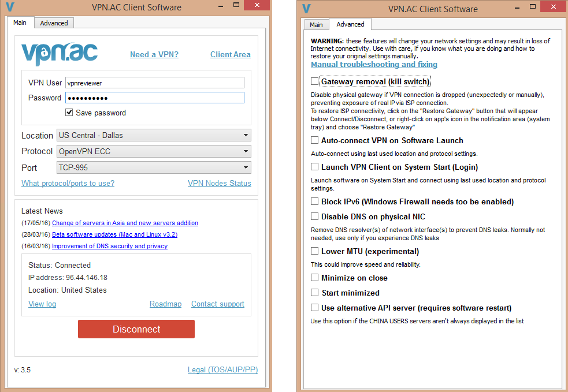Click the Location: United States text

(x=68, y=290)
